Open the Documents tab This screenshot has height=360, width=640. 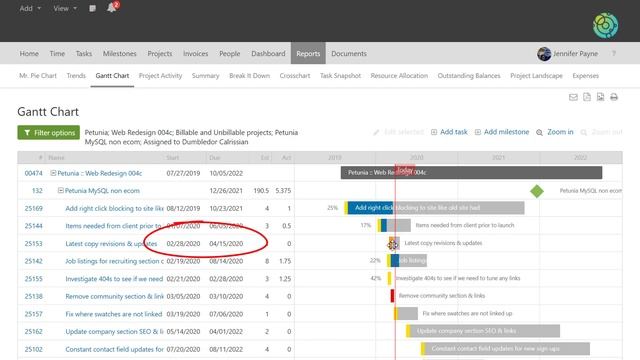(349, 53)
